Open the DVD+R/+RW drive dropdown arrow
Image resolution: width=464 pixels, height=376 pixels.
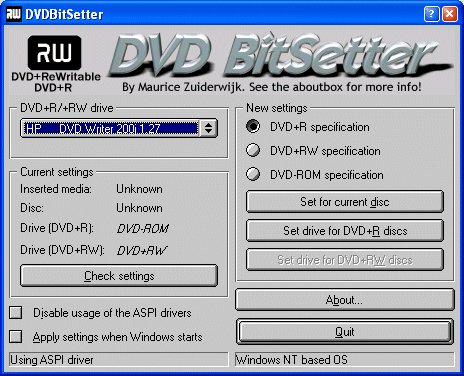(x=209, y=128)
